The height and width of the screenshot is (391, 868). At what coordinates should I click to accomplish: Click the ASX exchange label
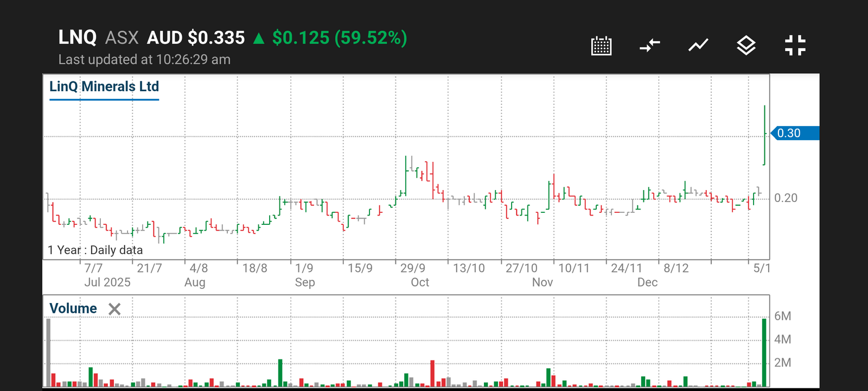(122, 37)
